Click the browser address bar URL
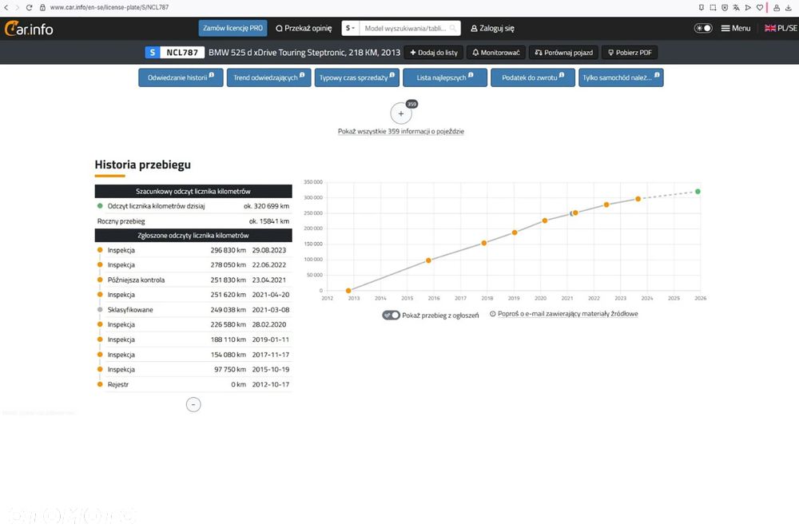Image resolution: width=799 pixels, height=532 pixels. pos(109,7)
